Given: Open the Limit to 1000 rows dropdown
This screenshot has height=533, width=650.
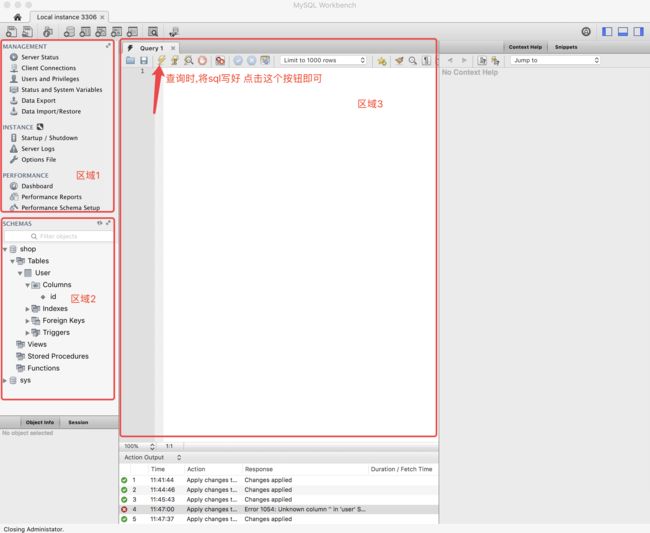Looking at the screenshot, I should point(323,61).
